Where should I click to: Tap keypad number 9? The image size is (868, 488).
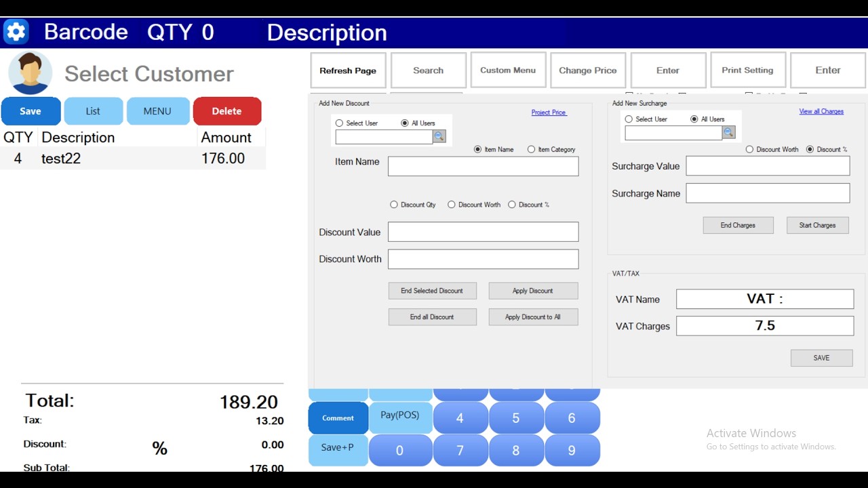[572, 451]
